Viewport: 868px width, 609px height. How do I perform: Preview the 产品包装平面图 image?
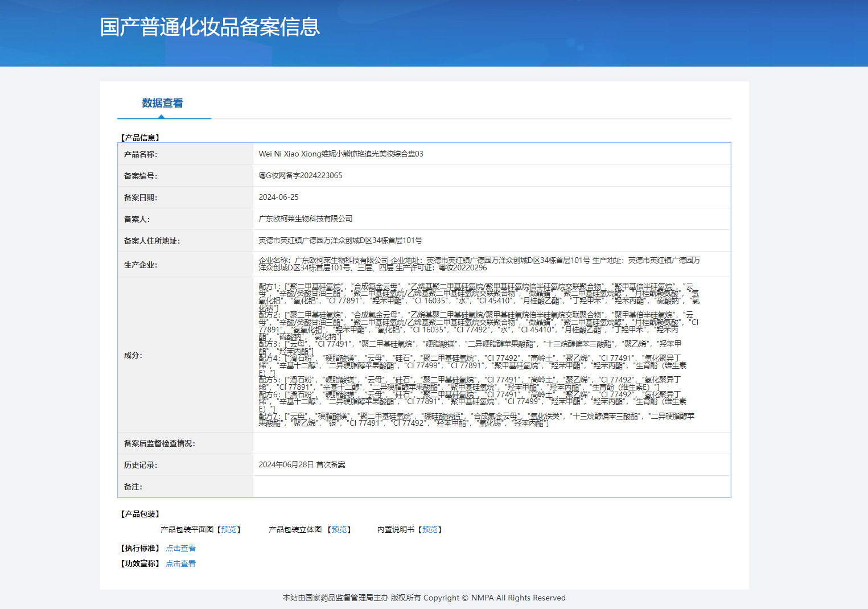pyautogui.click(x=229, y=529)
